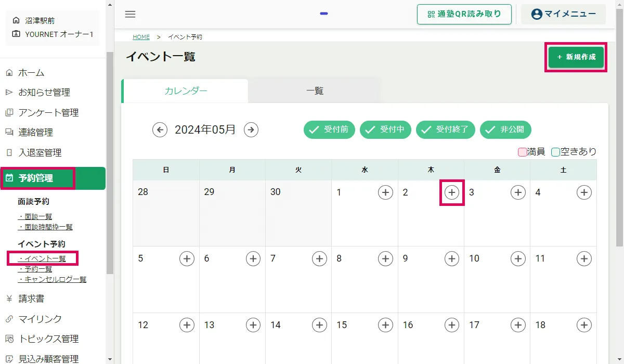The image size is (624, 364).
Task: Open 入退室管理 in the sidebar
Action: click(x=53, y=152)
